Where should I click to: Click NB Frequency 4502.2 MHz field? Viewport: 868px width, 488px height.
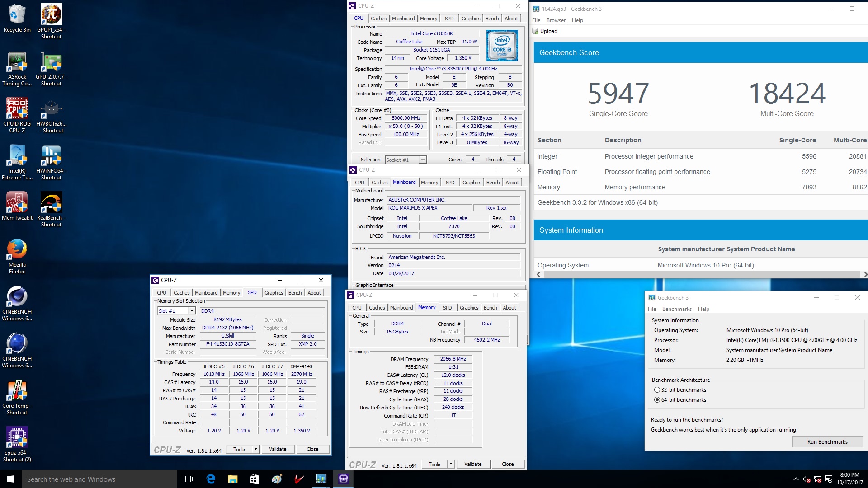(x=487, y=340)
